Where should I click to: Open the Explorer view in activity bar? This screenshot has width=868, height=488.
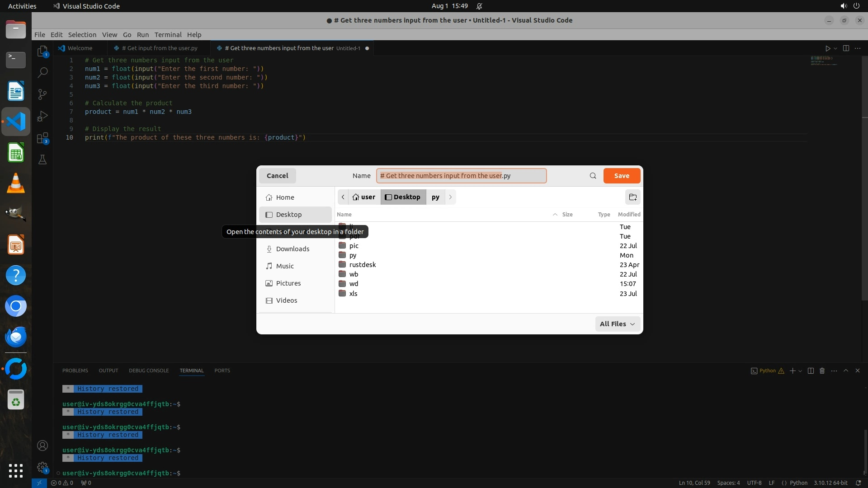tap(42, 51)
